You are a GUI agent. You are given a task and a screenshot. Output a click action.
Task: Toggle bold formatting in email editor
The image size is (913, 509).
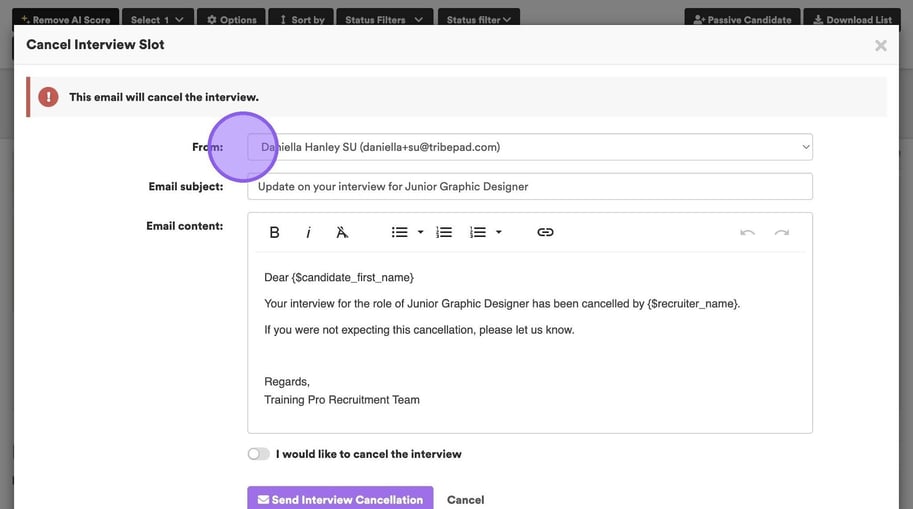coord(275,232)
